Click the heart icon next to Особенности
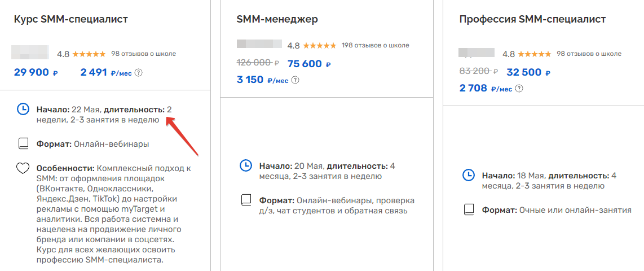The height and width of the screenshot is (271, 644). (x=23, y=168)
